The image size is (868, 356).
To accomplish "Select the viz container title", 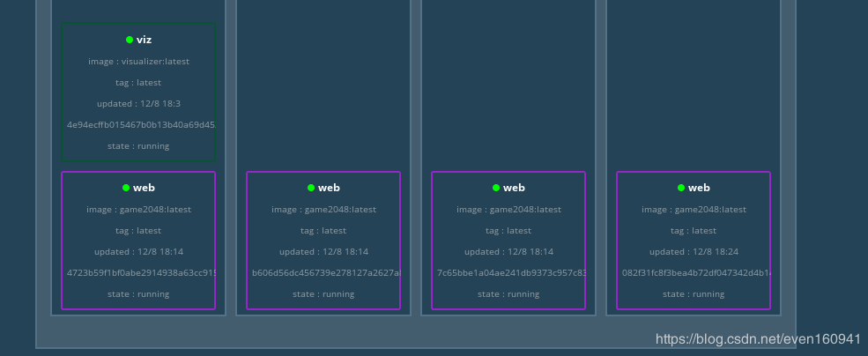I will (144, 40).
